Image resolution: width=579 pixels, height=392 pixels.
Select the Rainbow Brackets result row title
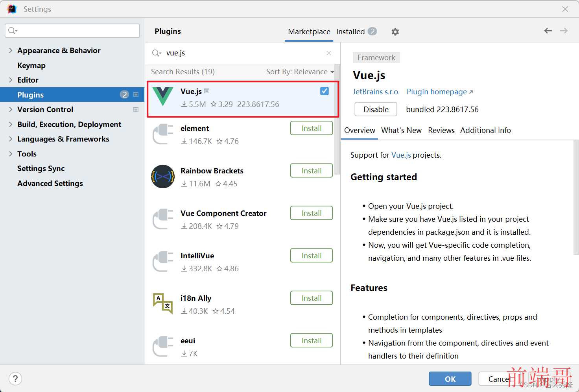212,171
